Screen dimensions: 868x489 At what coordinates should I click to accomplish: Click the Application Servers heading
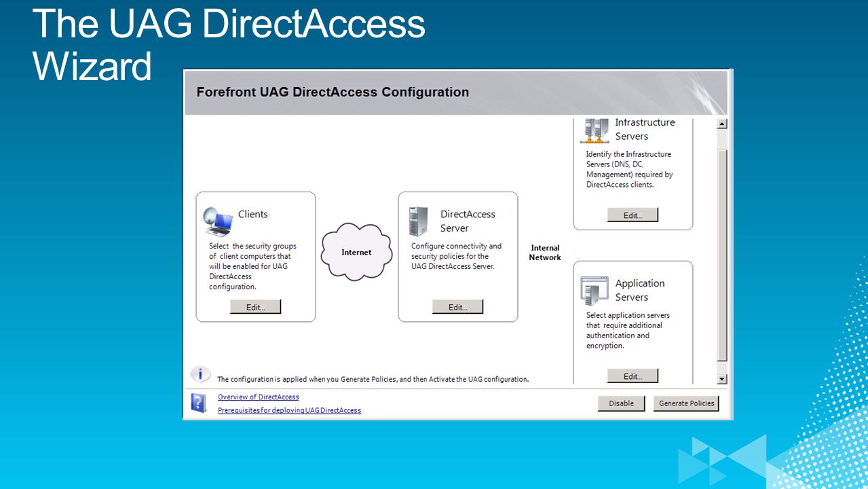click(x=640, y=290)
